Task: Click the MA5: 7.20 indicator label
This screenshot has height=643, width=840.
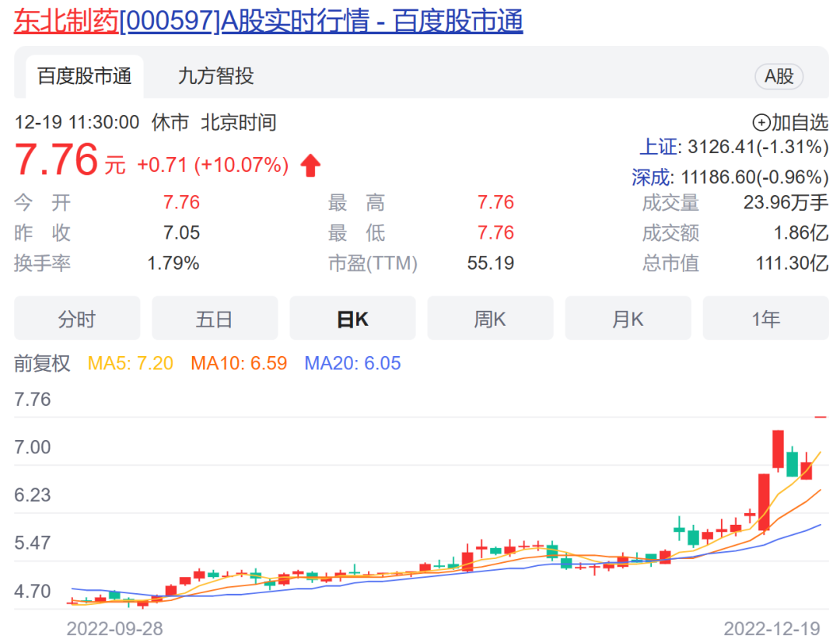Action: [130, 364]
